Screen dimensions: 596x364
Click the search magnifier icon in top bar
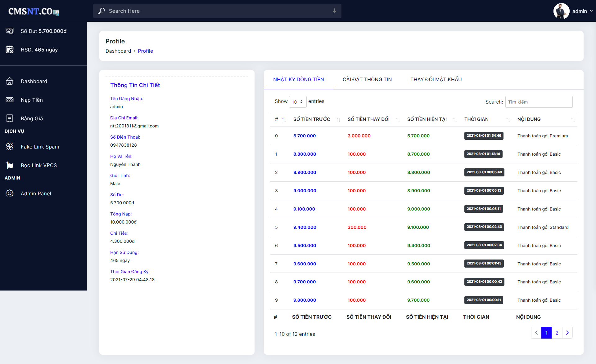pyautogui.click(x=102, y=11)
